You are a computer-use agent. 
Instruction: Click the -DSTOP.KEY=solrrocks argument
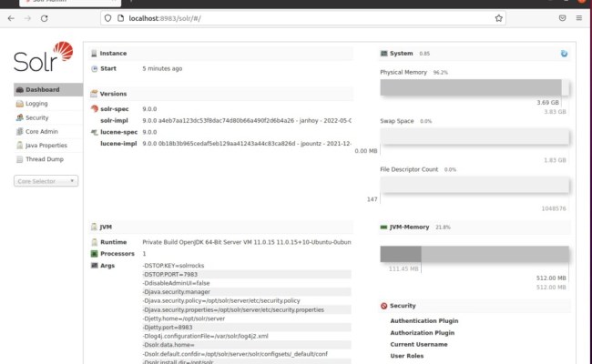(x=173, y=266)
